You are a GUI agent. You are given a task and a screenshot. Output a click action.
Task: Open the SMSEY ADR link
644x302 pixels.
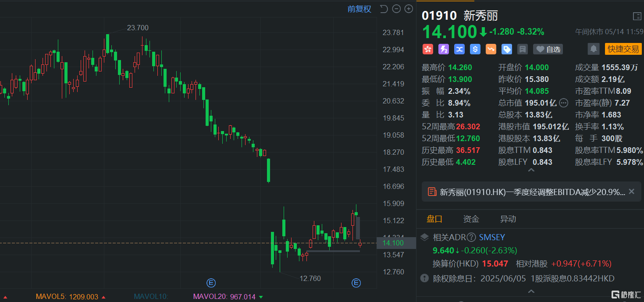pyautogui.click(x=492, y=238)
